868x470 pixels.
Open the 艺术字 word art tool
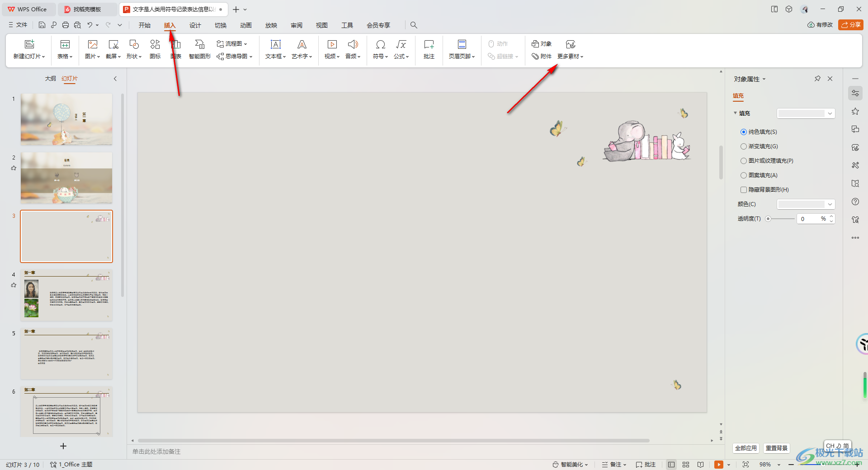pyautogui.click(x=302, y=49)
